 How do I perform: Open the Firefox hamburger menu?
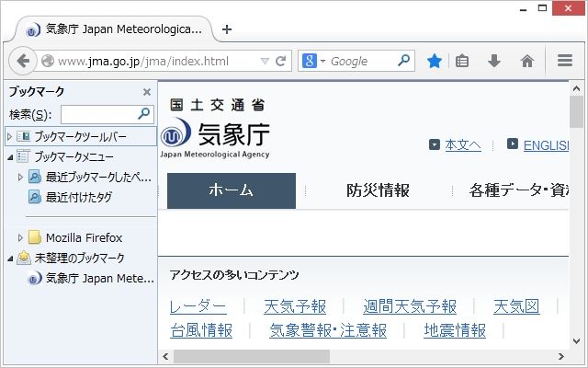(565, 61)
